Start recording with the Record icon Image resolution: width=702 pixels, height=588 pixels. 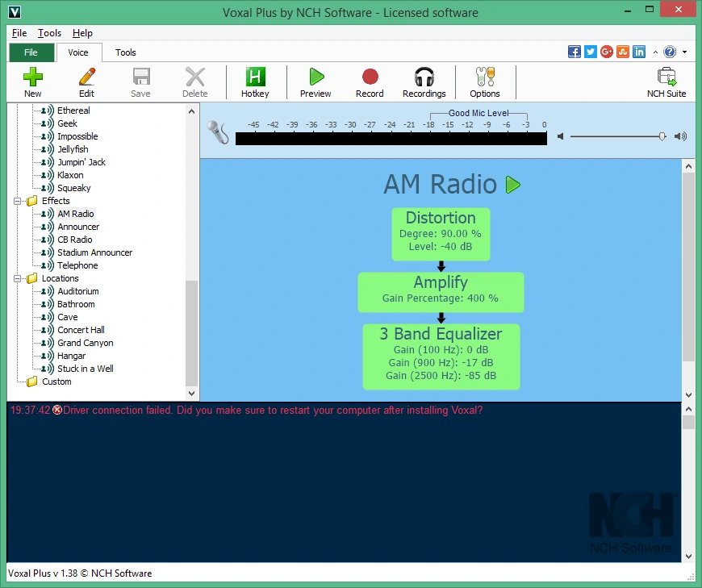click(x=370, y=77)
